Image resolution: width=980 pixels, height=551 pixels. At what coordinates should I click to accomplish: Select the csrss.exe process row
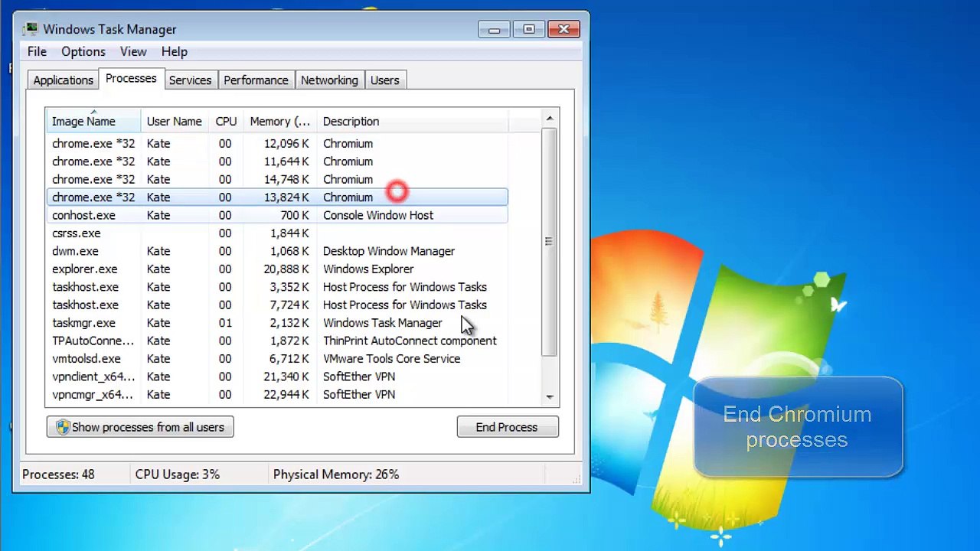(x=276, y=233)
